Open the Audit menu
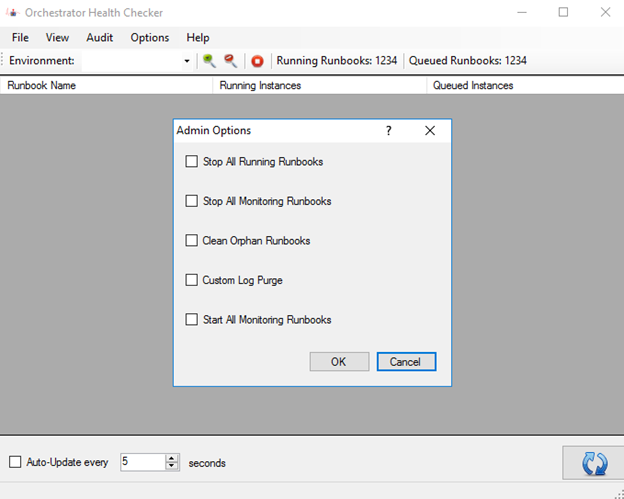The width and height of the screenshot is (624, 499). pyautogui.click(x=99, y=37)
